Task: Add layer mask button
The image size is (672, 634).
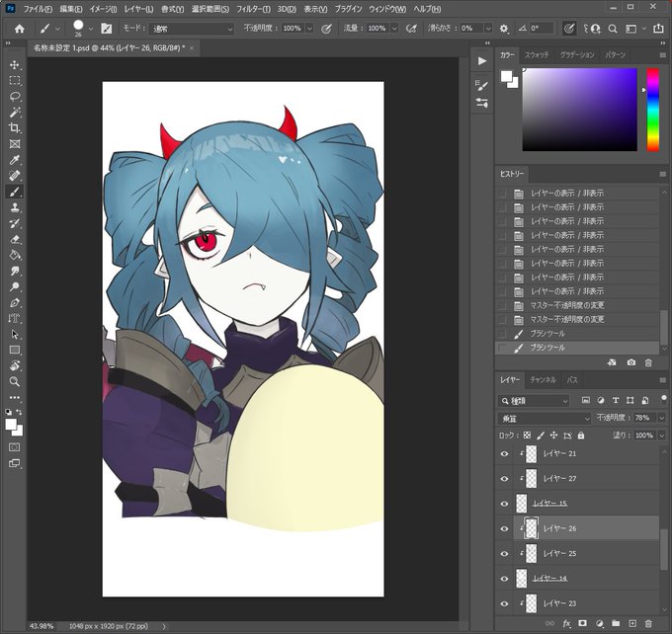Action: (x=582, y=624)
